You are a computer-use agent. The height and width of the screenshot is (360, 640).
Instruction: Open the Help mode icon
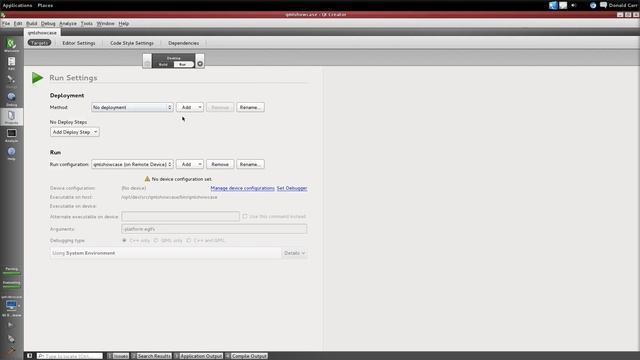[x=11, y=153]
